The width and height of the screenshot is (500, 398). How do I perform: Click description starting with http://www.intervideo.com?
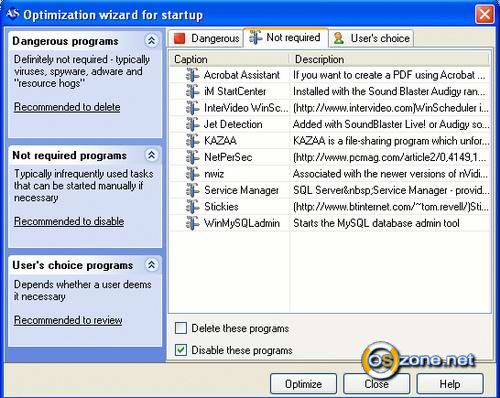click(391, 108)
